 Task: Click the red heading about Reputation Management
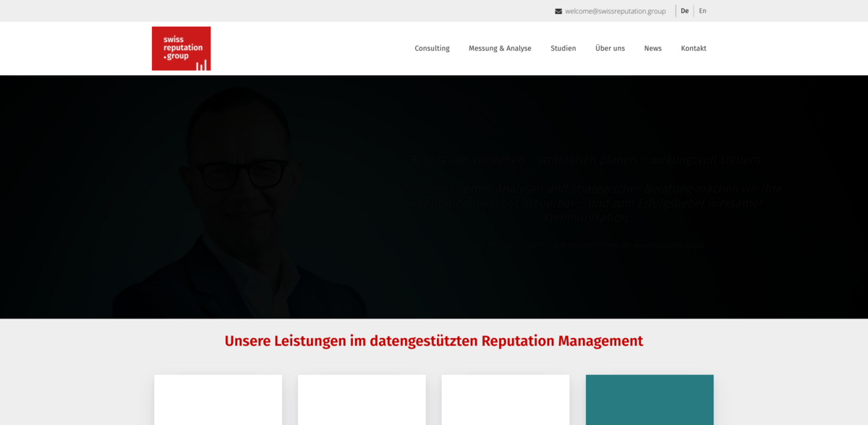tap(434, 340)
